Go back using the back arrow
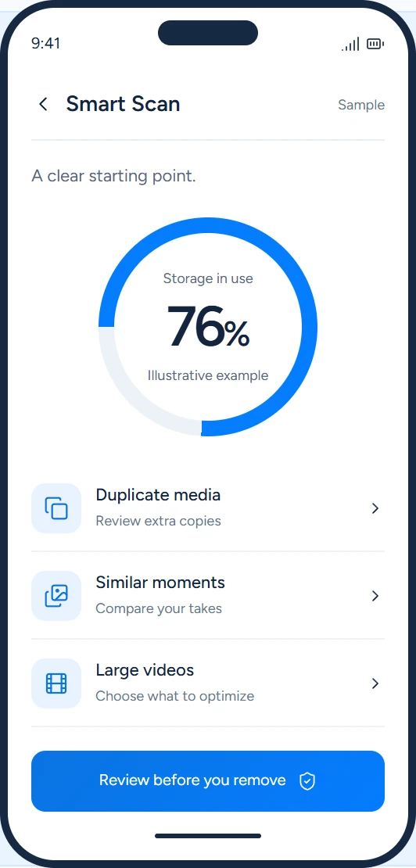 point(43,104)
